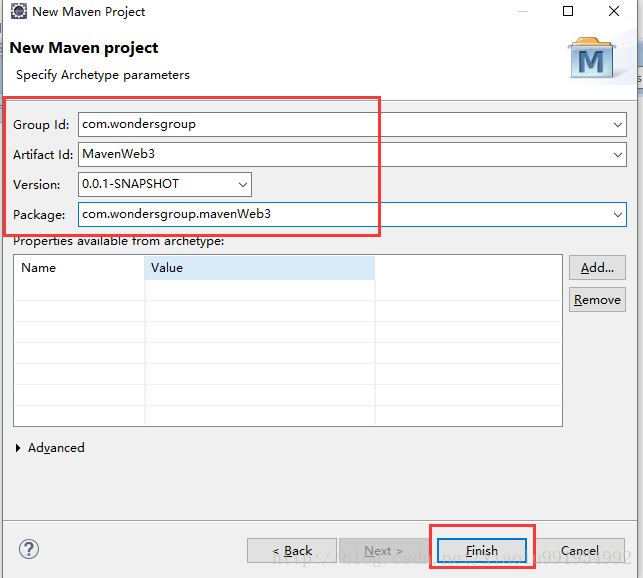
Task: Select the 0.0.1-SNAPSHOT version field
Action: tap(165, 184)
